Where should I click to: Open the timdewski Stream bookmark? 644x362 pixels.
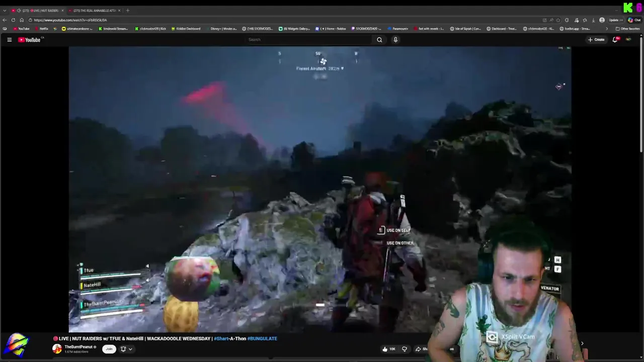[x=113, y=29]
